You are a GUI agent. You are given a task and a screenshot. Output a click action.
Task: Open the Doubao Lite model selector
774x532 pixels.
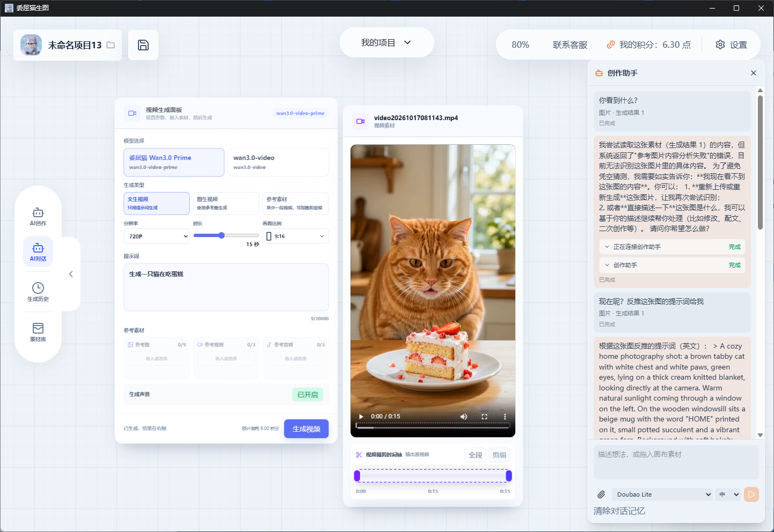coord(663,494)
